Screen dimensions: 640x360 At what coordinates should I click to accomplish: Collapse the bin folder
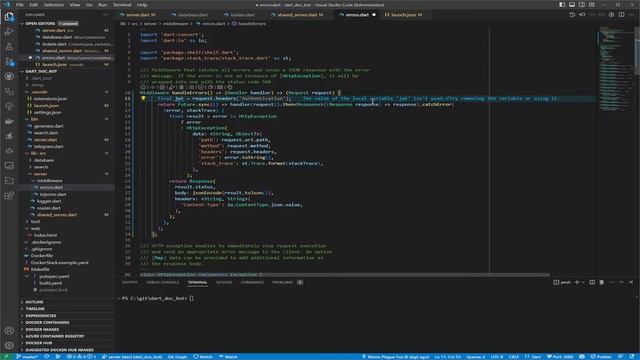pos(34,119)
